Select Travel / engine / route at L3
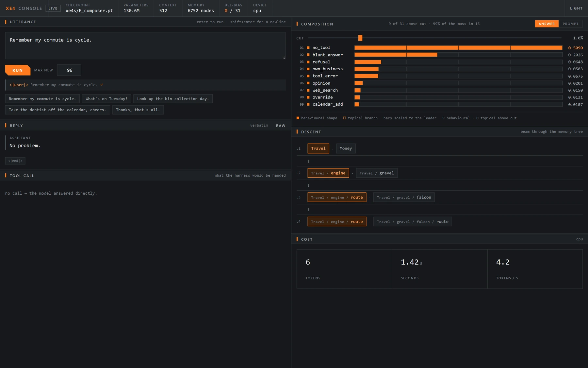The height and width of the screenshot is (368, 588). click(337, 197)
